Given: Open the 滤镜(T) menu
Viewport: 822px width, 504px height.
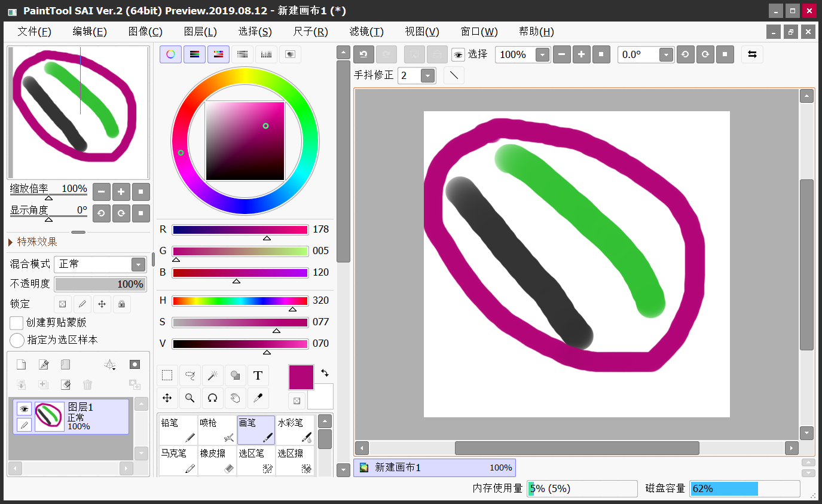Looking at the screenshot, I should pyautogui.click(x=366, y=32).
